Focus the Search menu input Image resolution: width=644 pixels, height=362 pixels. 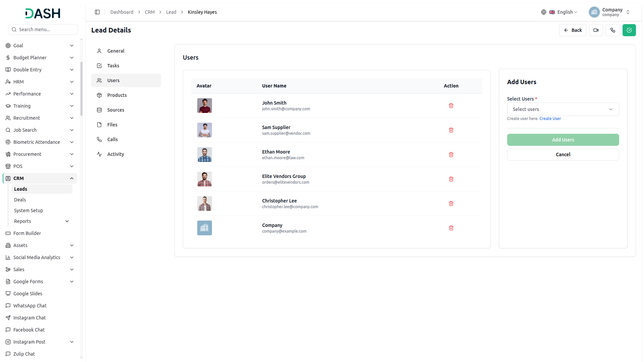pos(43,29)
